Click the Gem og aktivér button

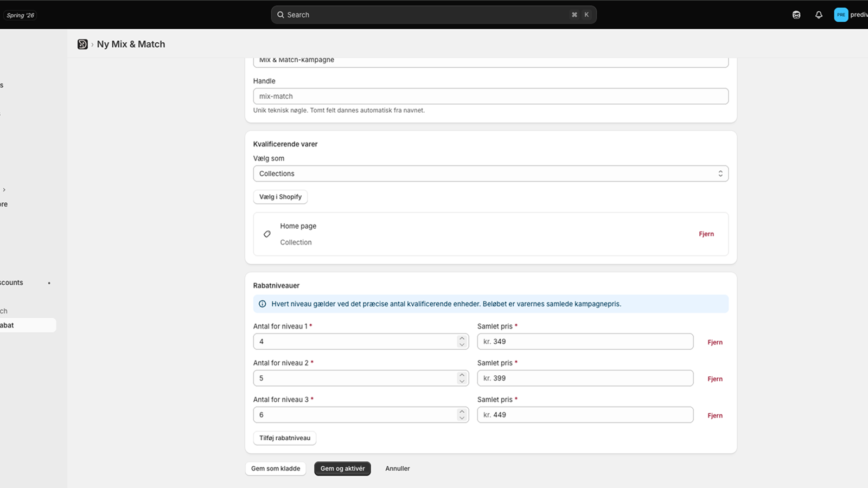click(342, 468)
